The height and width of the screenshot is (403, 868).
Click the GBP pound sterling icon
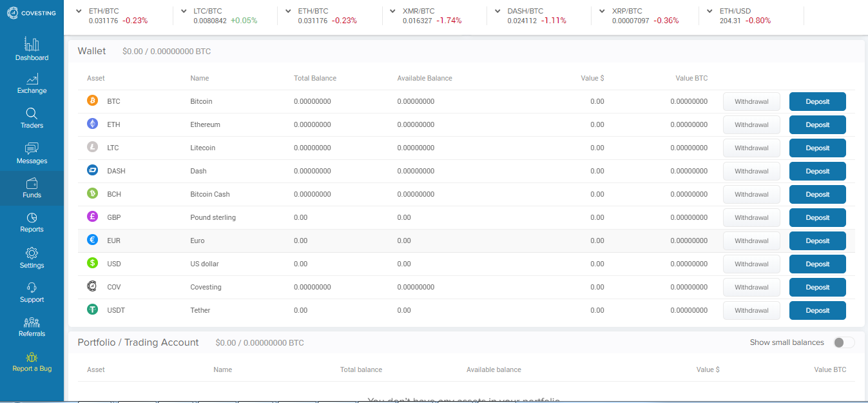point(92,217)
